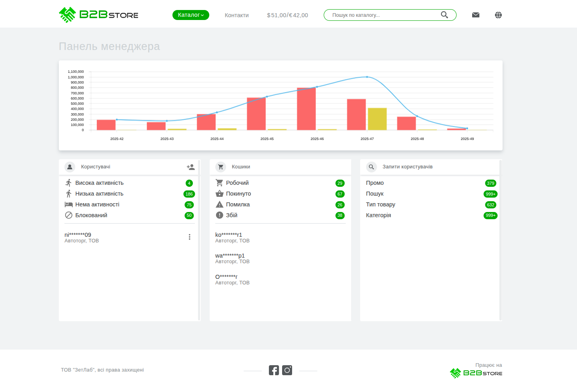Open the Помилка carts entry
577x392 pixels.
point(238,204)
